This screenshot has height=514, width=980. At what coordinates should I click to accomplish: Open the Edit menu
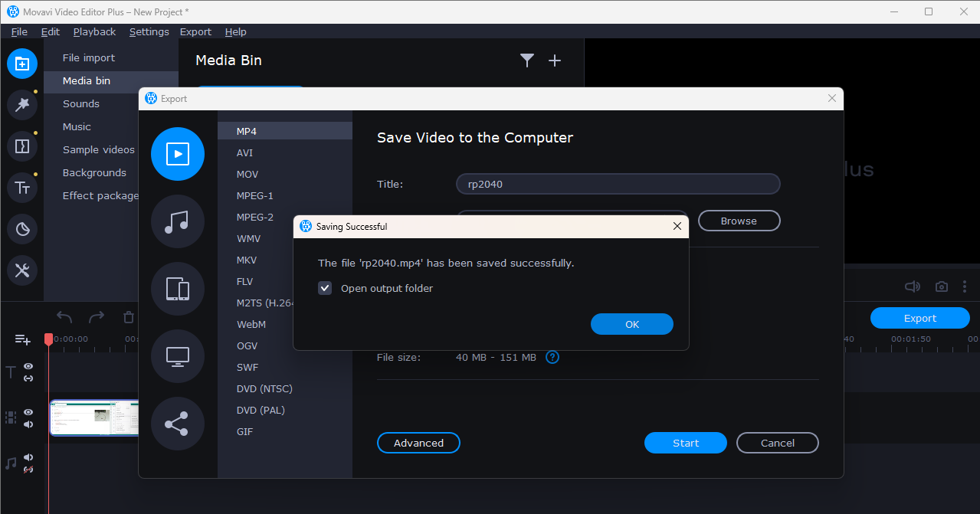point(51,31)
